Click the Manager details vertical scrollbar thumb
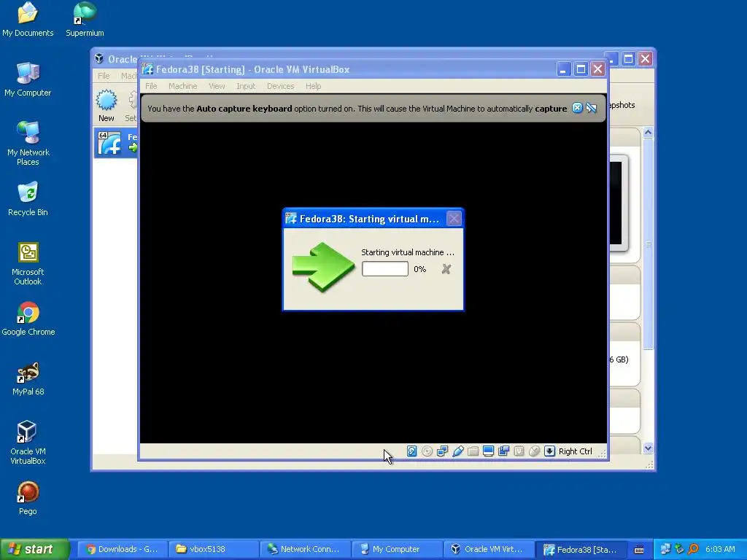The image size is (747, 560). coord(648,244)
